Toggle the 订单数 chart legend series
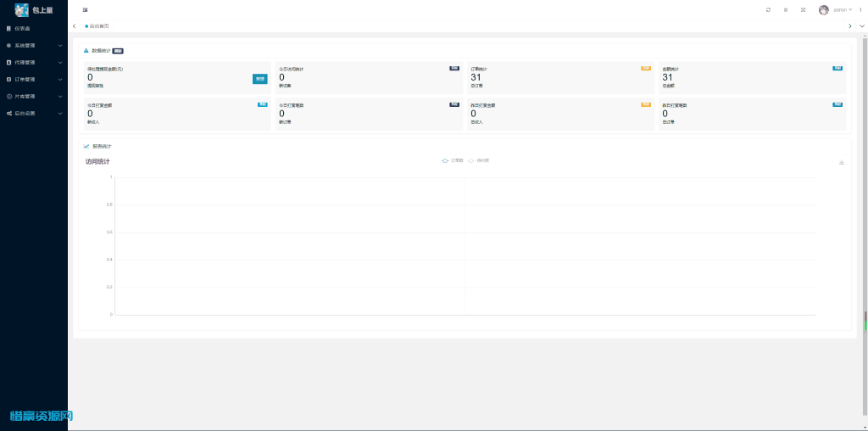This screenshot has height=431, width=868. 451,160
